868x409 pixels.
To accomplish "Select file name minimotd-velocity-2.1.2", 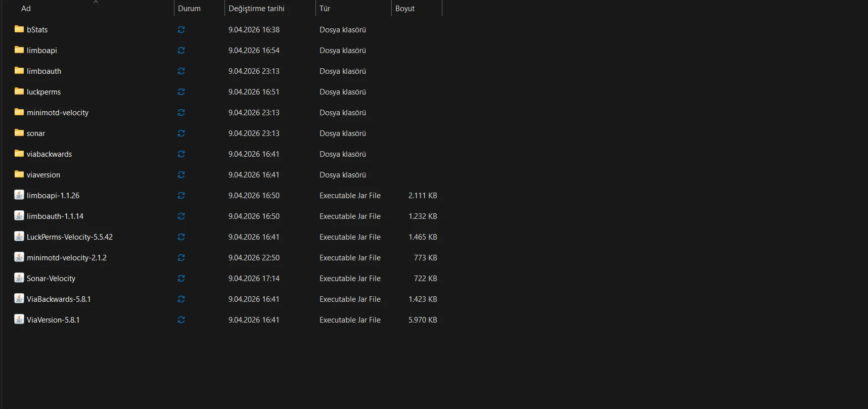I will click(67, 258).
